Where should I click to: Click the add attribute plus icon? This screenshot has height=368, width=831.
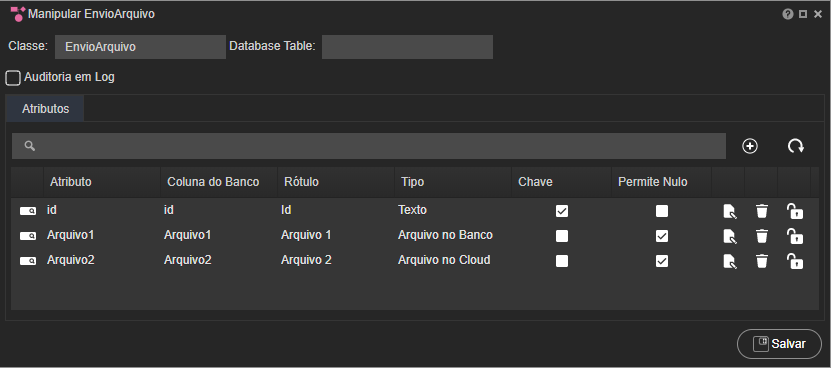click(x=750, y=146)
